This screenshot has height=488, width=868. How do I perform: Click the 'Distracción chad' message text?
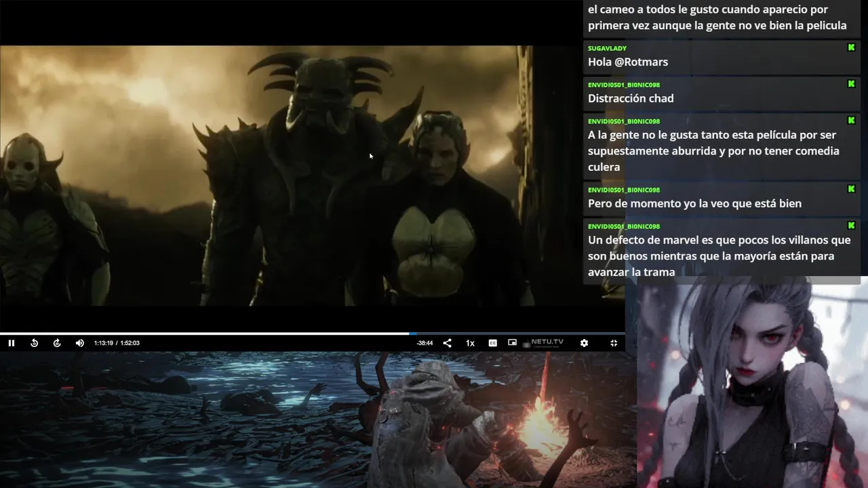631,98
